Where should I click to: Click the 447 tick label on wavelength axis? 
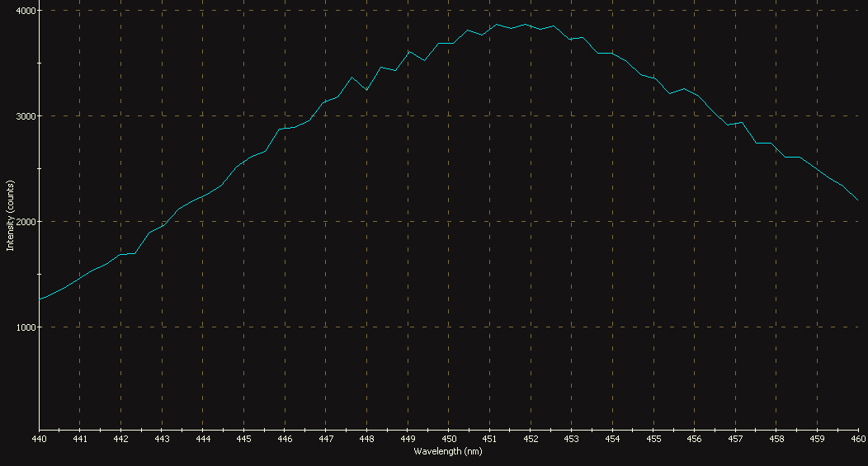pyautogui.click(x=325, y=440)
